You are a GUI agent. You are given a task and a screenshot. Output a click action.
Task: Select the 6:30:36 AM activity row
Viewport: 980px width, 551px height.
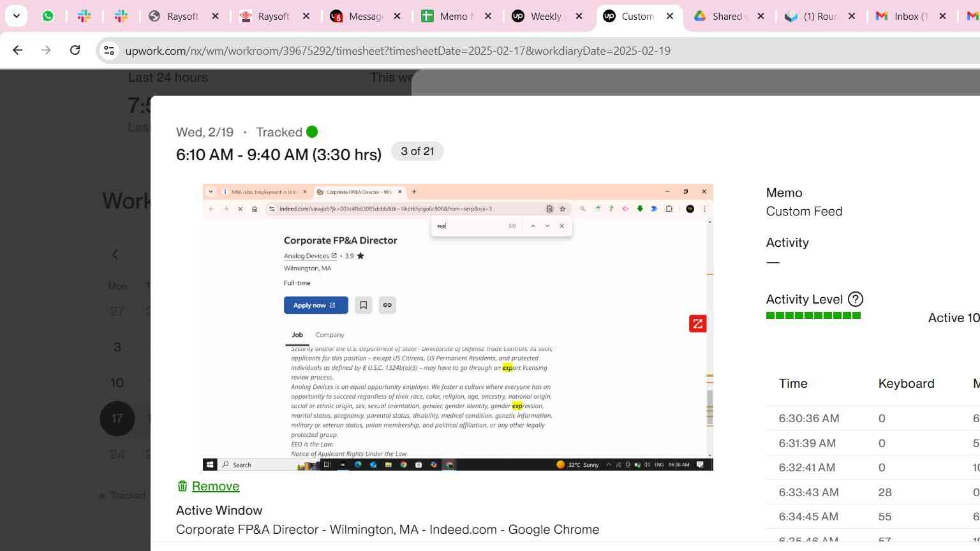873,418
